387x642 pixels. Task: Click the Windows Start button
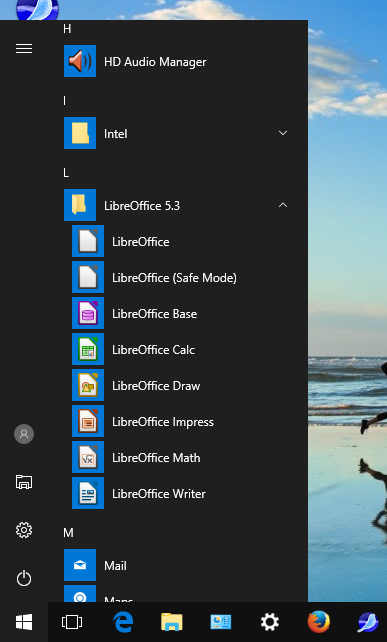24,622
